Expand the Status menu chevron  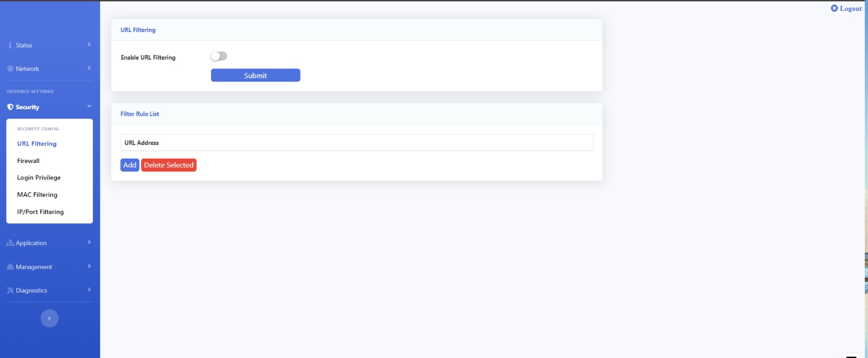[x=89, y=45]
